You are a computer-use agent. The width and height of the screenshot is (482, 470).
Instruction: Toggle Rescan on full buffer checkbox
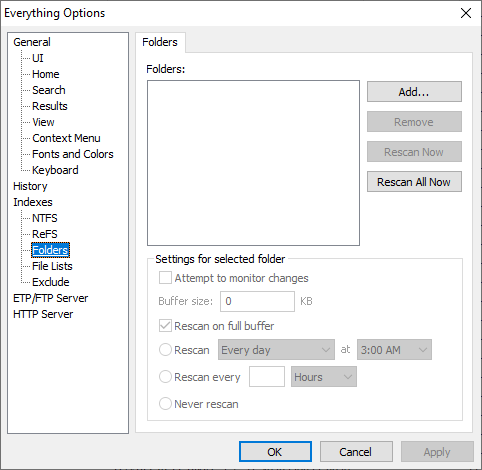click(x=165, y=326)
